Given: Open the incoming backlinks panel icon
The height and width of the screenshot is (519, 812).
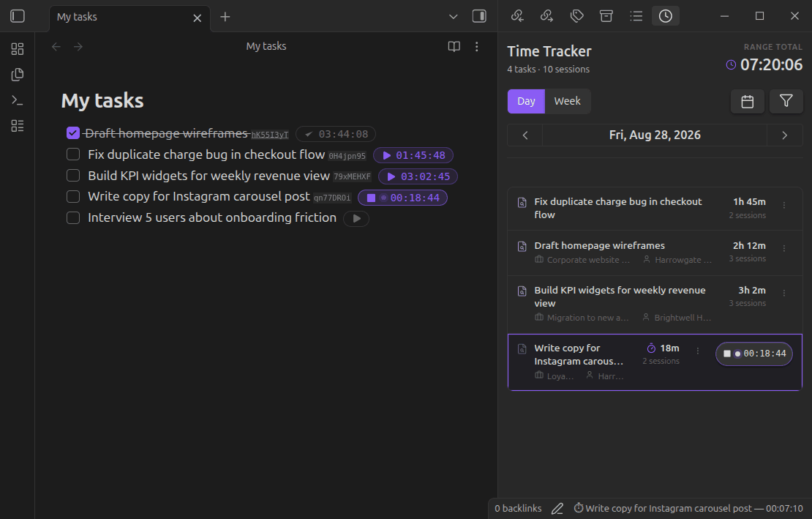Looking at the screenshot, I should (x=516, y=16).
